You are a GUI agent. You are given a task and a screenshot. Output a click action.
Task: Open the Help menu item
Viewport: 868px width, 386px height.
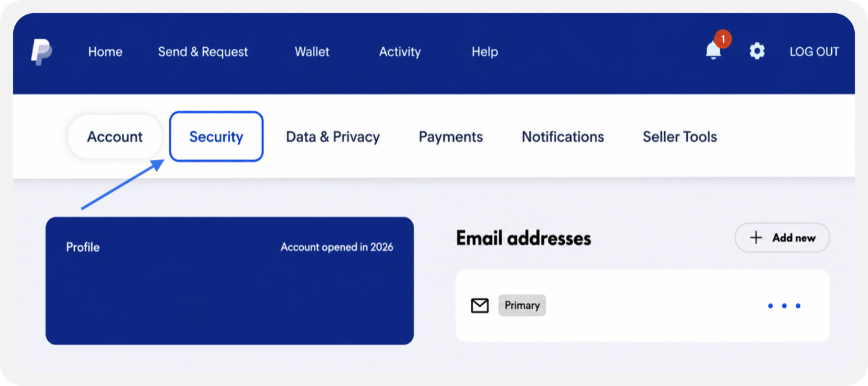(485, 52)
